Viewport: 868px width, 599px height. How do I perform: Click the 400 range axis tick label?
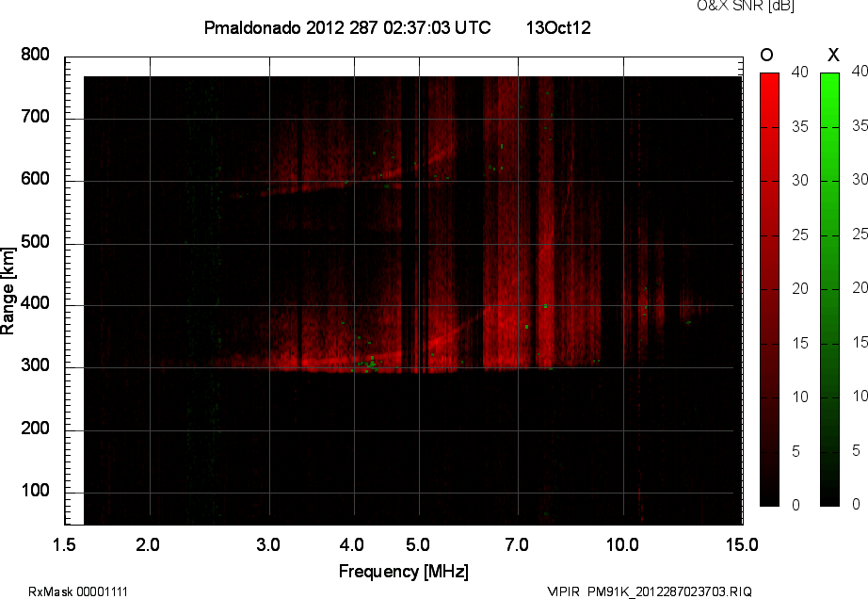pyautogui.click(x=35, y=303)
